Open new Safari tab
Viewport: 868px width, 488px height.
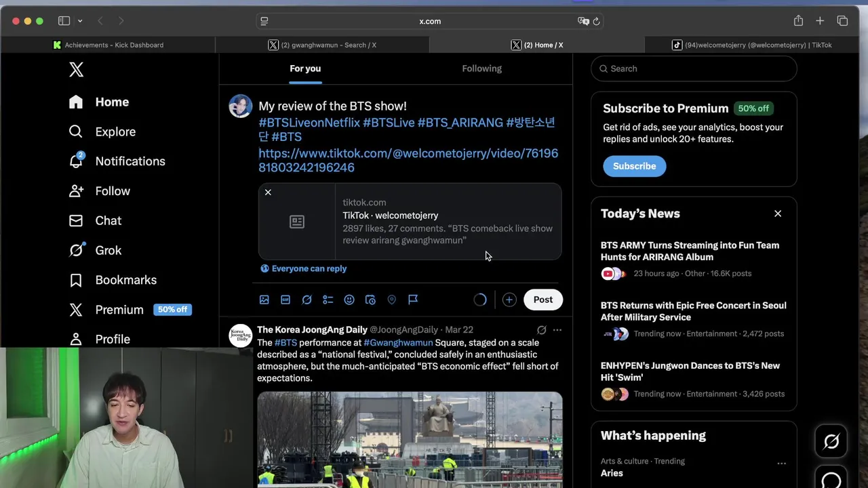point(820,21)
